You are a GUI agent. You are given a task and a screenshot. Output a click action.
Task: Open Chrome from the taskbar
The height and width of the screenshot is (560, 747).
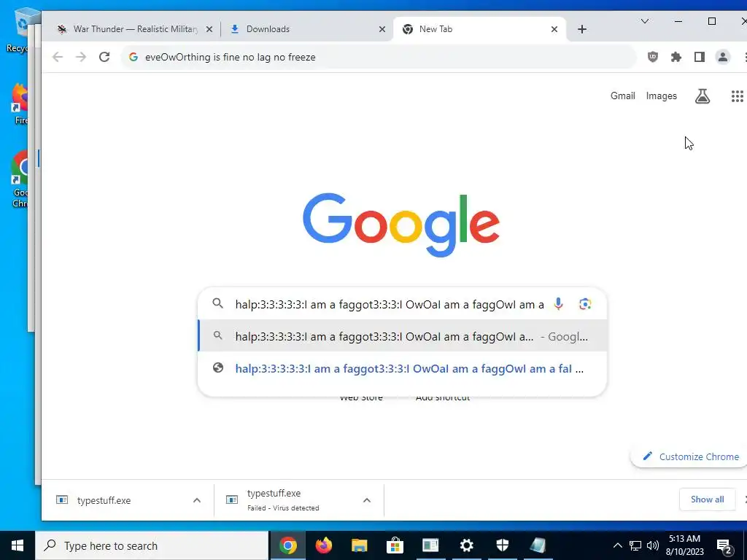coord(287,545)
